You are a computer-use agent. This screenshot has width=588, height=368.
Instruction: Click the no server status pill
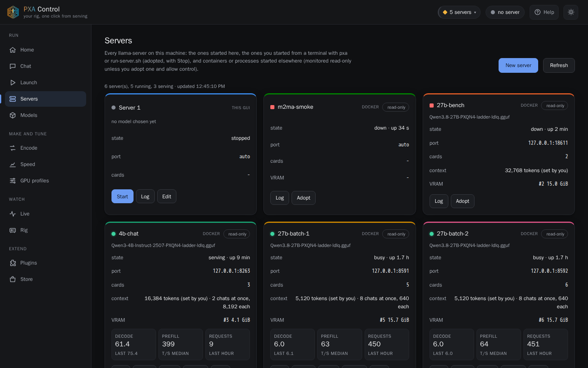505,12
